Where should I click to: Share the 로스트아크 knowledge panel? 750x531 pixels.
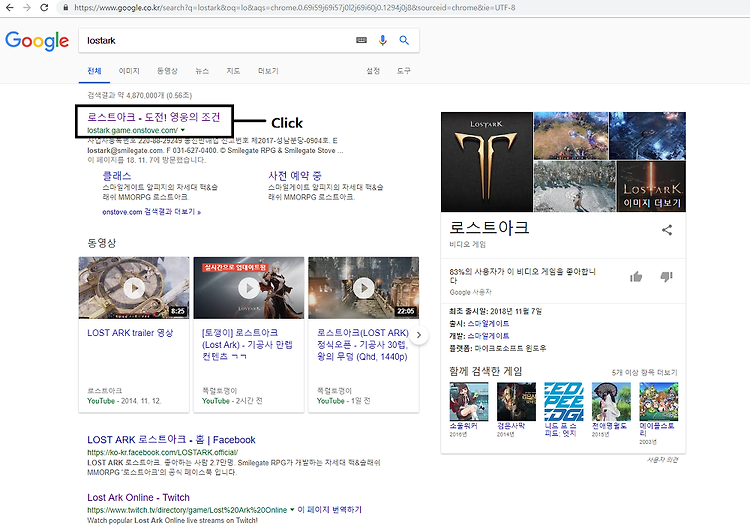pyautogui.click(x=667, y=230)
